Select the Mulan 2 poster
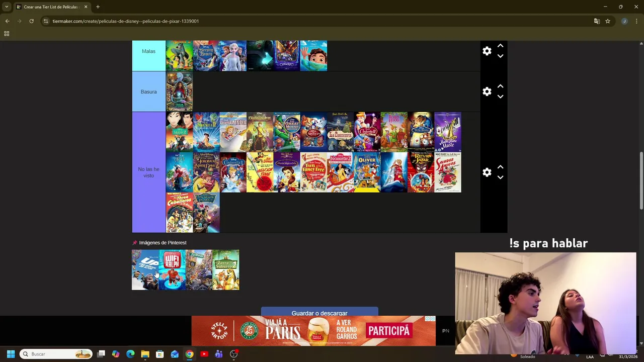 (x=179, y=132)
